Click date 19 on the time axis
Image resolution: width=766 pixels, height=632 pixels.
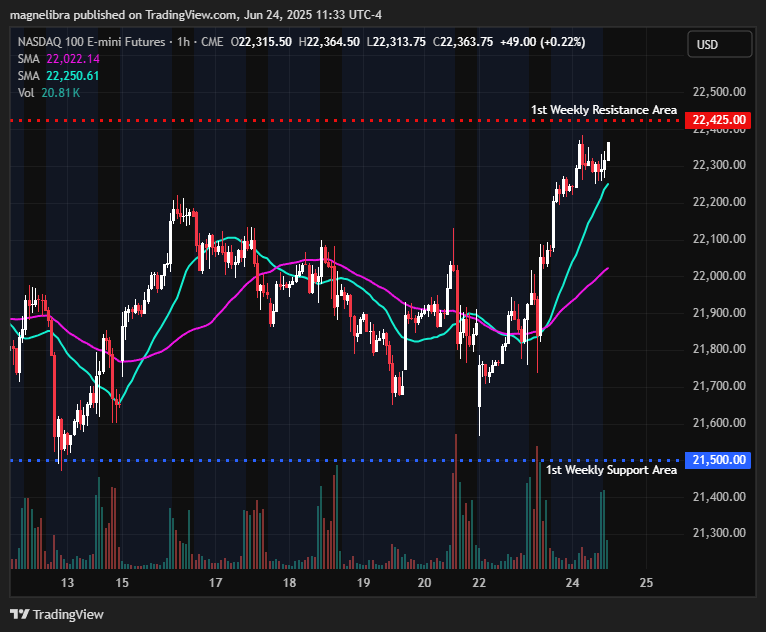[x=363, y=583]
